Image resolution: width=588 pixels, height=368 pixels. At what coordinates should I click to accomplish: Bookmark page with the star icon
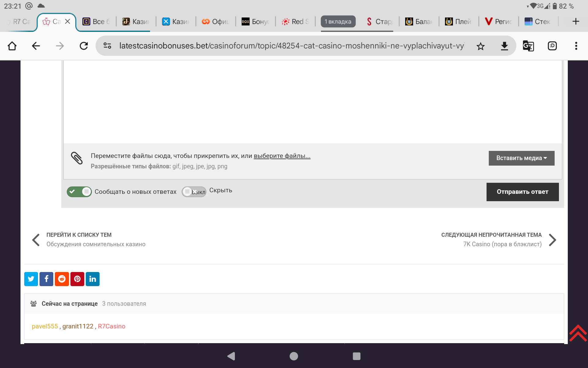[x=481, y=46]
